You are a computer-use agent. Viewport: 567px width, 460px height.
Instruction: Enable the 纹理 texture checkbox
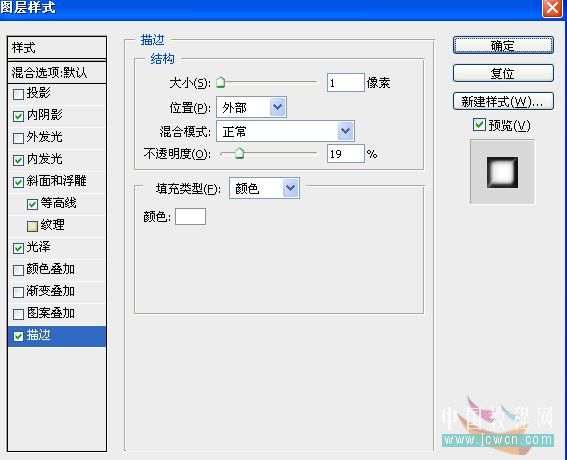click(32, 226)
